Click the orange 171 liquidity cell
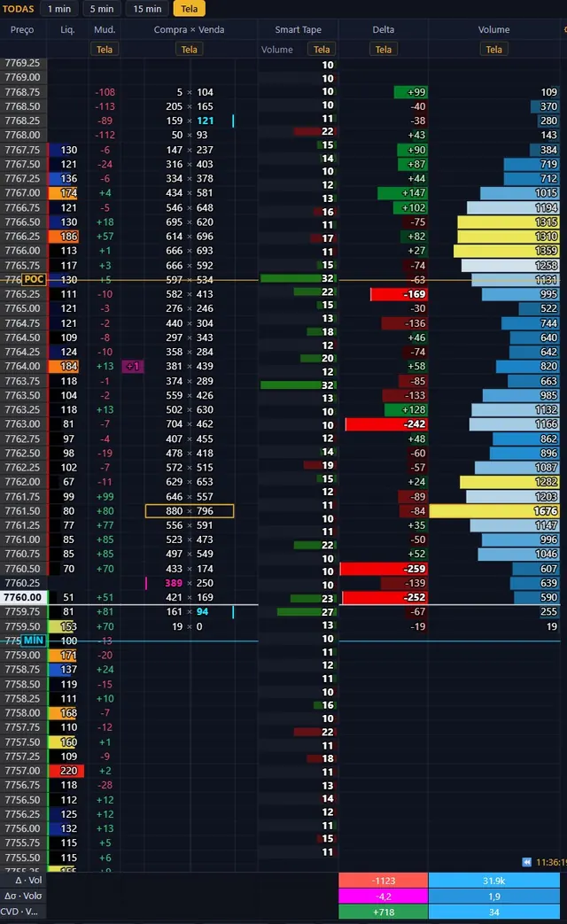This screenshot has height=924, width=567. [63, 655]
